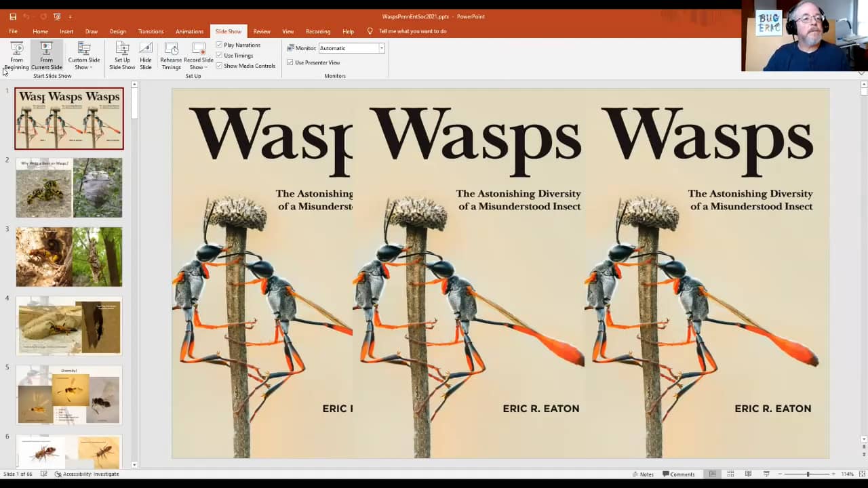The width and height of the screenshot is (868, 488).
Task: Open the Monitor Automatic dropdown
Action: [381, 48]
